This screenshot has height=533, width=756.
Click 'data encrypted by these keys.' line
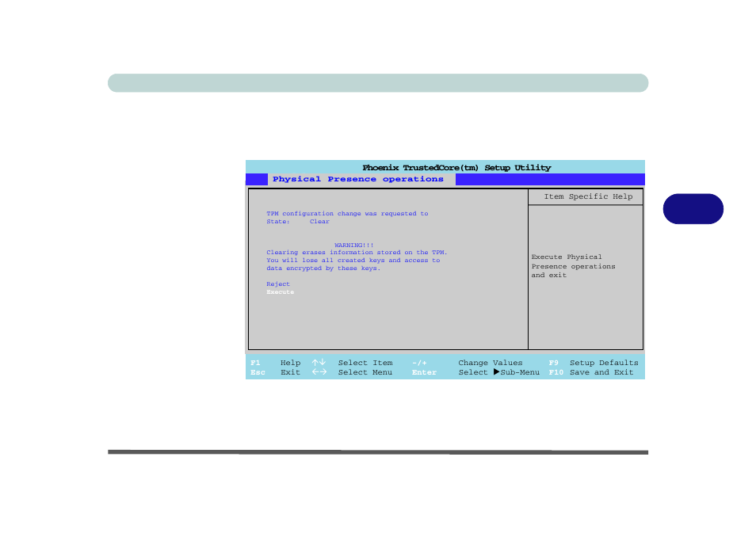coord(323,268)
